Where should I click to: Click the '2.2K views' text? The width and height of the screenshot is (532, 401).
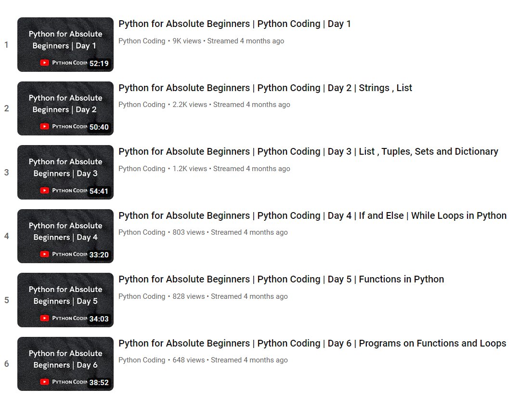pos(190,105)
